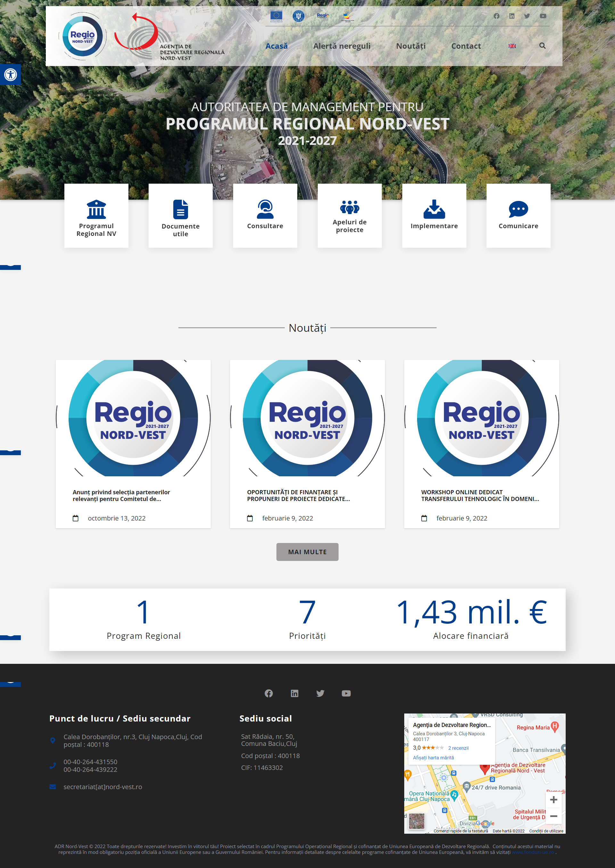Open the search magnifier in the navbar
This screenshot has width=615, height=868.
point(542,46)
